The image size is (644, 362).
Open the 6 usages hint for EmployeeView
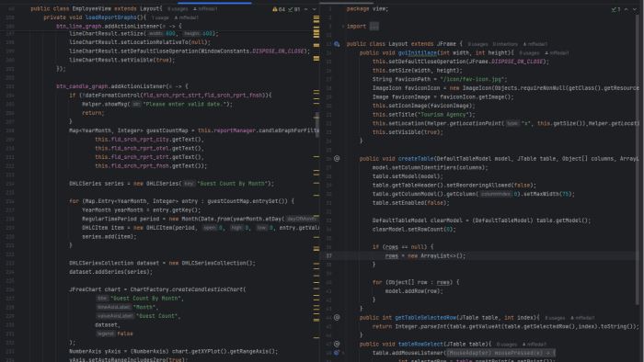[x=178, y=8]
